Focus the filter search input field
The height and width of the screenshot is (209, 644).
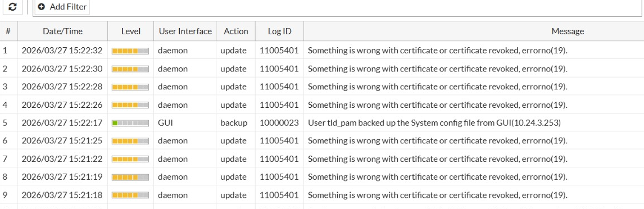(x=365, y=8)
